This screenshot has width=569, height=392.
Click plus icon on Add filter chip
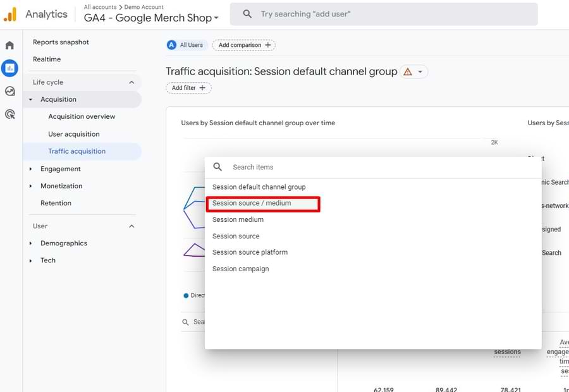tap(202, 88)
